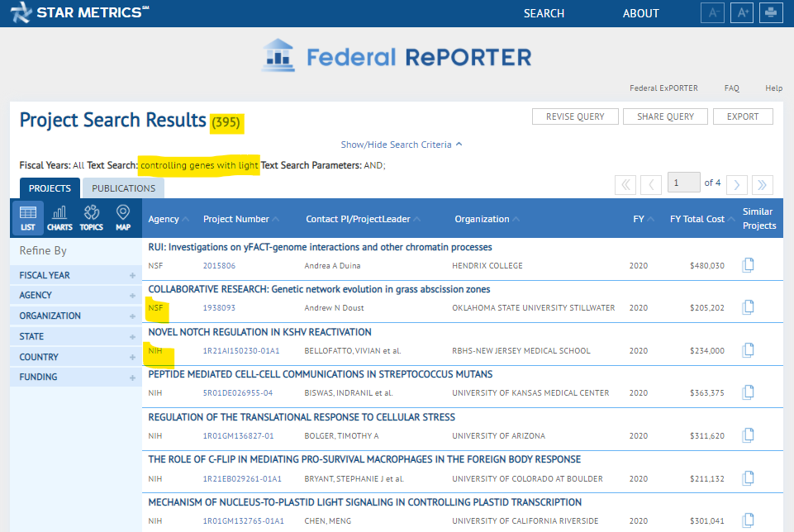Click $480,030 total cost value
This screenshot has width=794, height=532.
pyautogui.click(x=707, y=265)
